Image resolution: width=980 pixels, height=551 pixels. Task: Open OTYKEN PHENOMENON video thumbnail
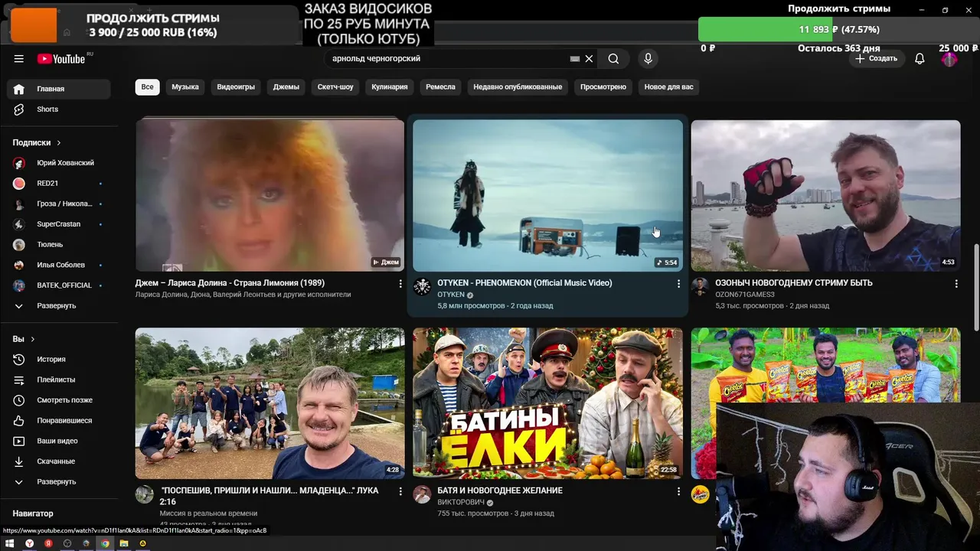click(x=547, y=195)
